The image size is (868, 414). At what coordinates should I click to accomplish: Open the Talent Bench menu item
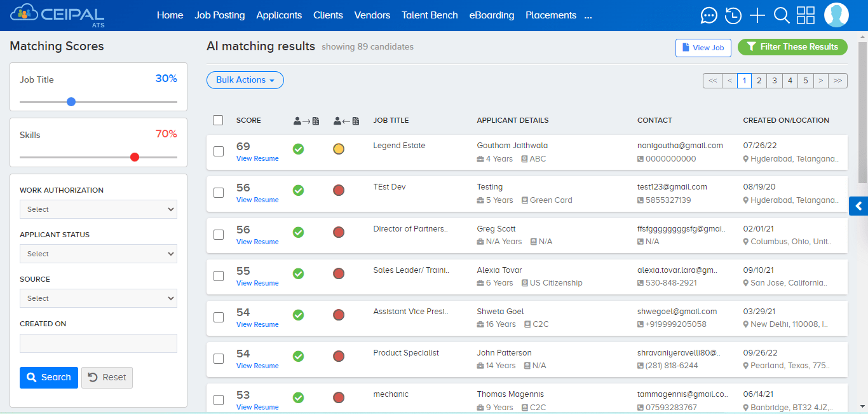pyautogui.click(x=430, y=15)
